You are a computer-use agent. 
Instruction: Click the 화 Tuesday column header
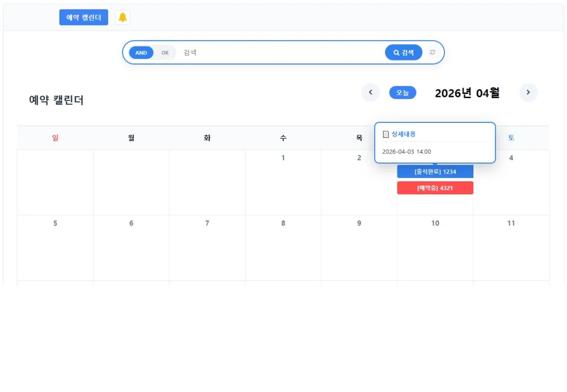pos(207,138)
